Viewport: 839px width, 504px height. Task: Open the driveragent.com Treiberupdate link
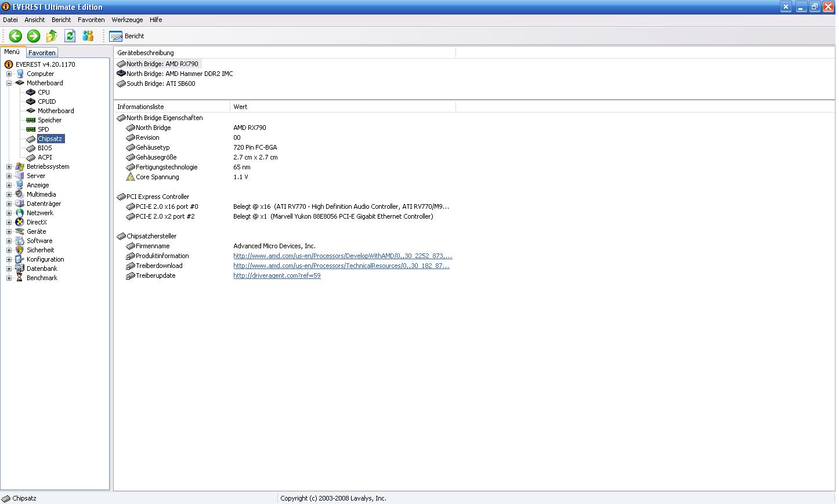coord(277,275)
